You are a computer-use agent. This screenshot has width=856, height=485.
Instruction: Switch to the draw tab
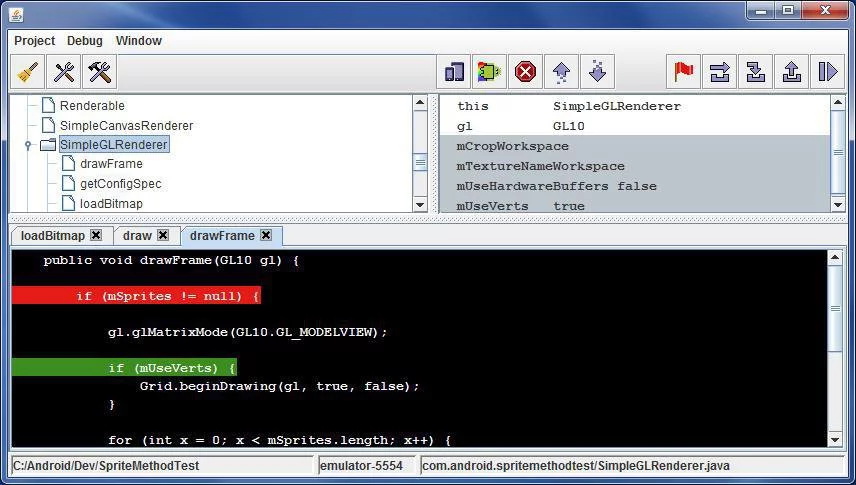(137, 235)
